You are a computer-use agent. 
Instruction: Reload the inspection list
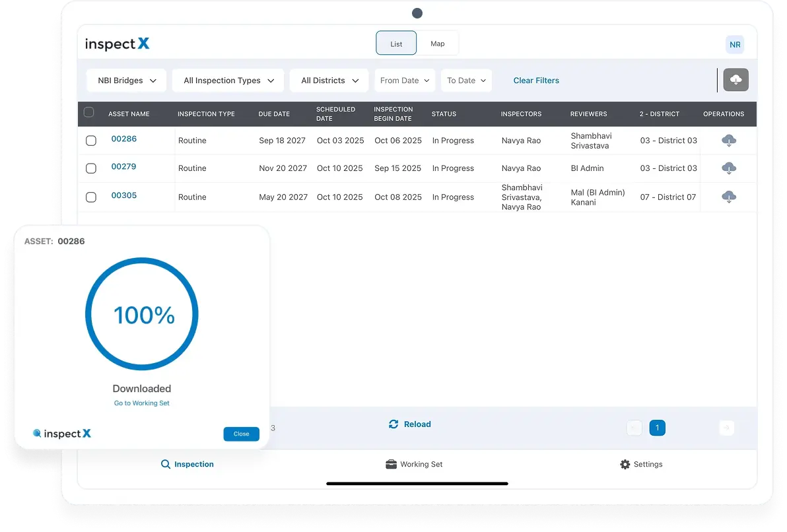409,424
